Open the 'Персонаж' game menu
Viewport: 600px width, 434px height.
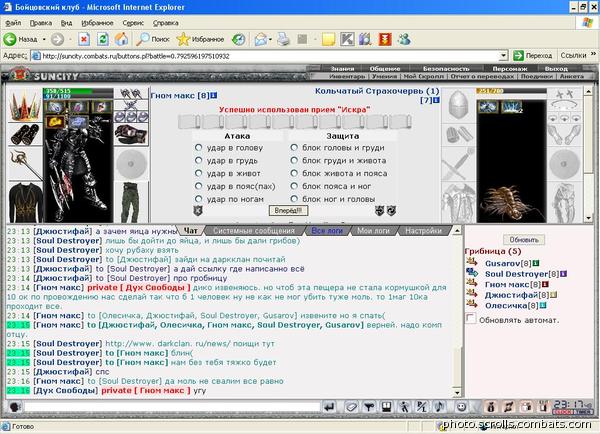(x=510, y=69)
